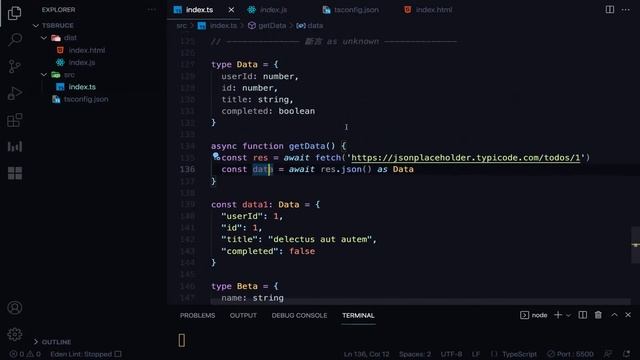
Task: Open the terminal launch profile dropdown arrow
Action: (x=568, y=315)
